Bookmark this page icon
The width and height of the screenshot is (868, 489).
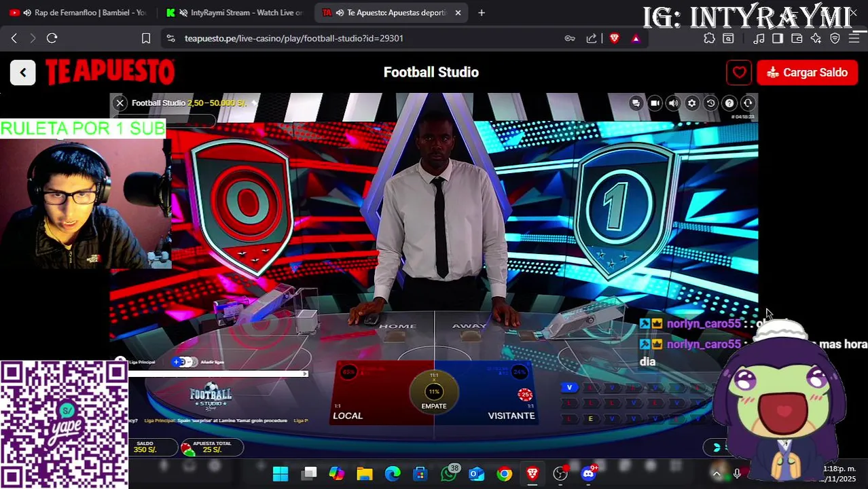(146, 38)
